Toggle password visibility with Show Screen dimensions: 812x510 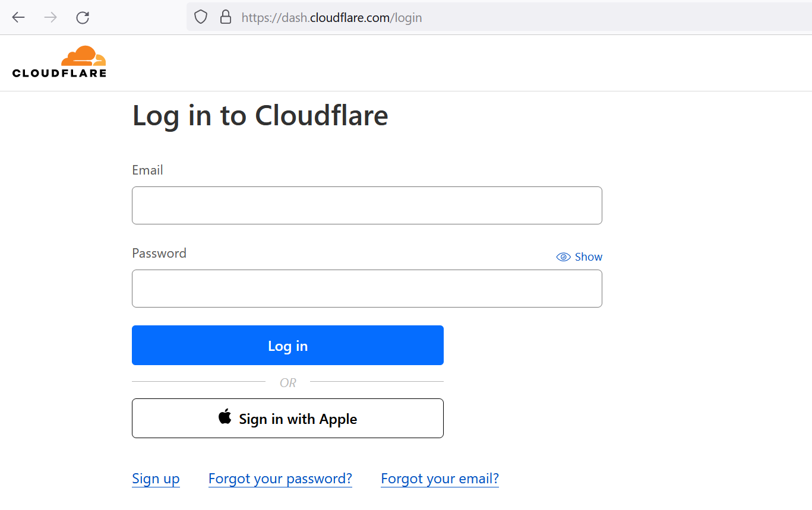[x=579, y=256]
